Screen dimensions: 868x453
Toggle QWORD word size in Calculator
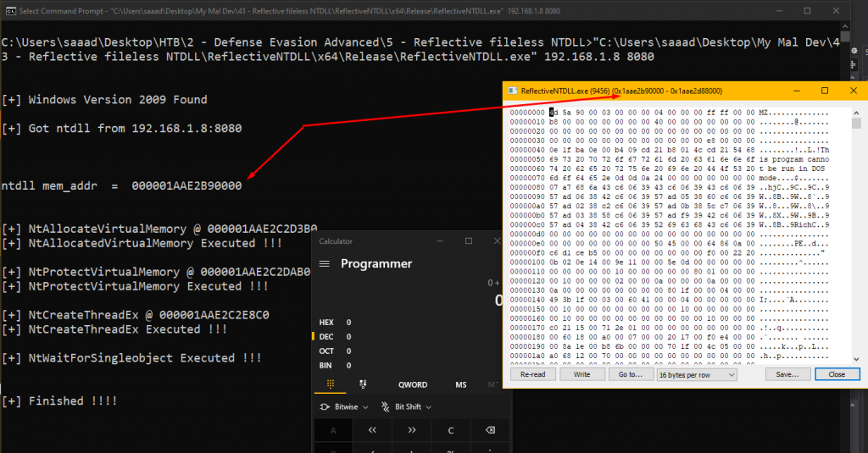click(x=413, y=384)
